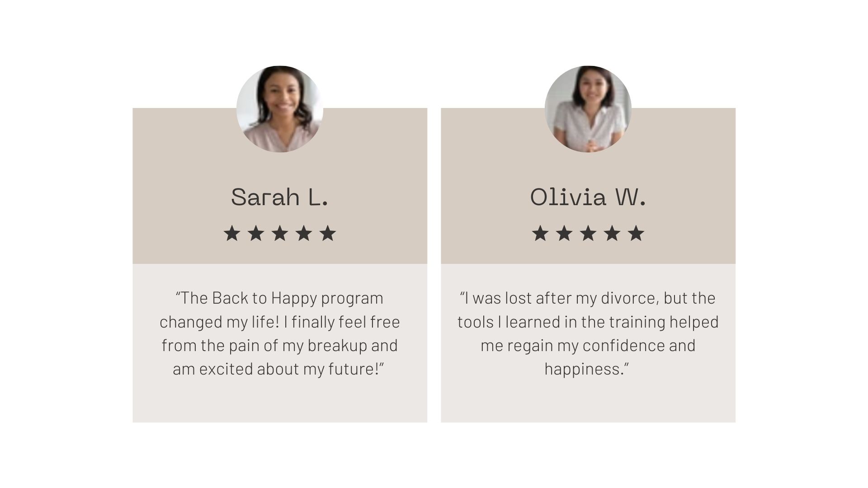Image resolution: width=868 pixels, height=488 pixels.
Task: Select the second star in Olivia's rating
Action: (x=564, y=234)
